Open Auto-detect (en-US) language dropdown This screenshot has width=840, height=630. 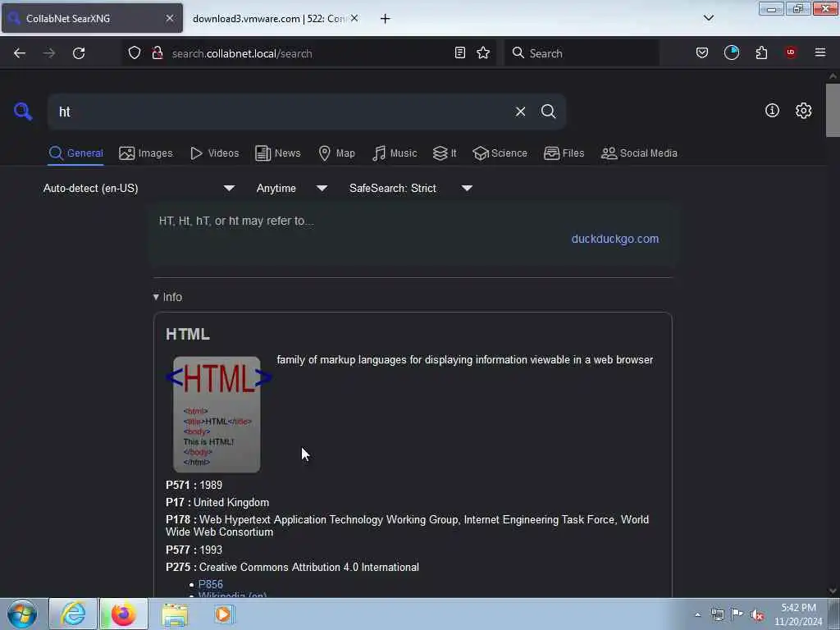click(x=139, y=188)
